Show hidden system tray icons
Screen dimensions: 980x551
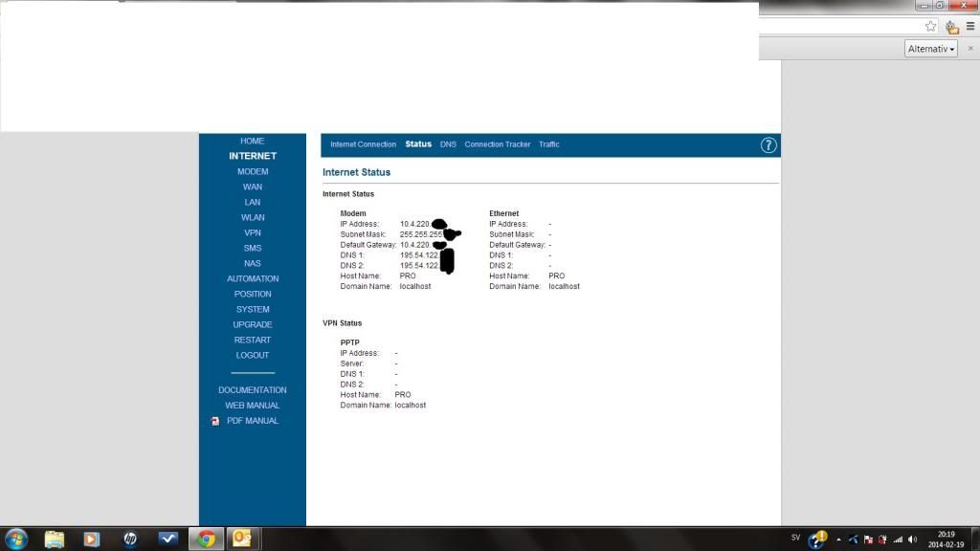838,540
